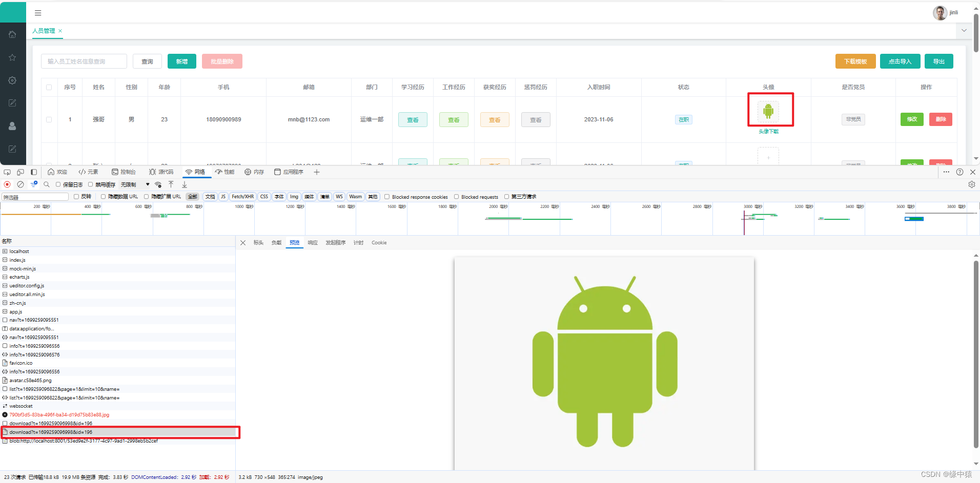Click 修改 button in row 1
This screenshot has height=483, width=980.
pyautogui.click(x=912, y=119)
